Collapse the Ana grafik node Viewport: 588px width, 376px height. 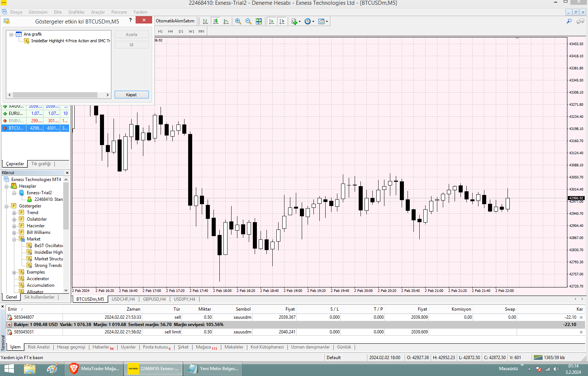coord(11,35)
